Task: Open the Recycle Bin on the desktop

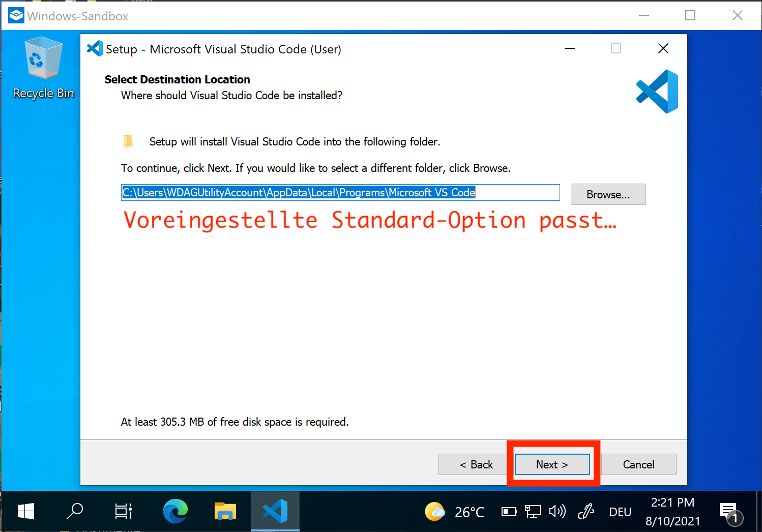Action: [x=44, y=69]
